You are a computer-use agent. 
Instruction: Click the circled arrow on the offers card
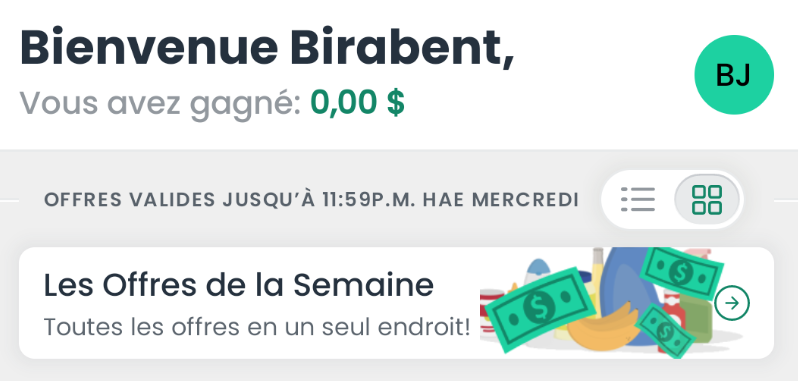coord(732,303)
